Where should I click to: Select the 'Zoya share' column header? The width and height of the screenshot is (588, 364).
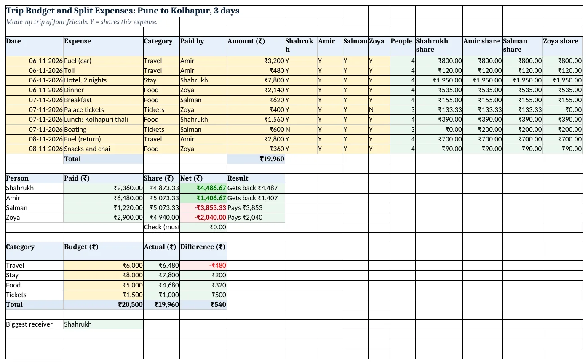pos(563,46)
